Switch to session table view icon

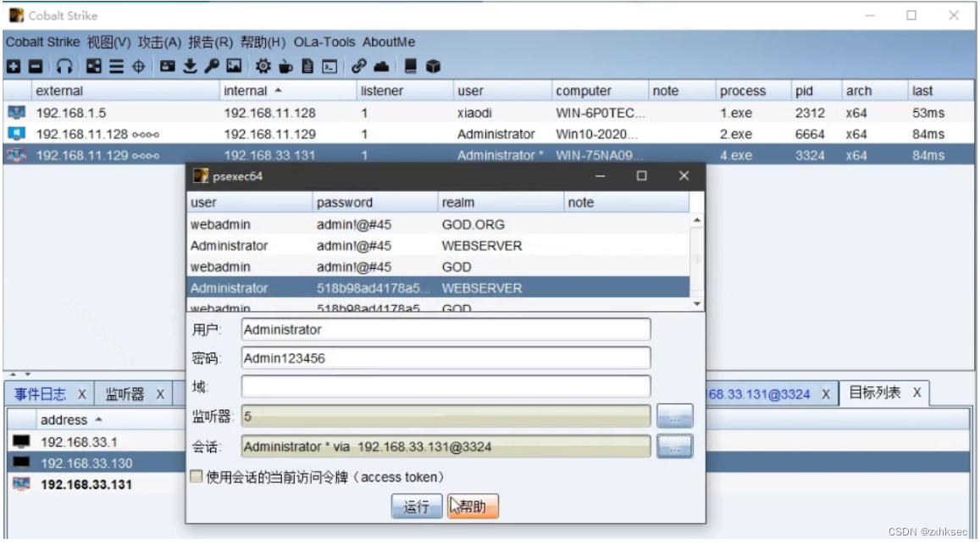coord(116,64)
